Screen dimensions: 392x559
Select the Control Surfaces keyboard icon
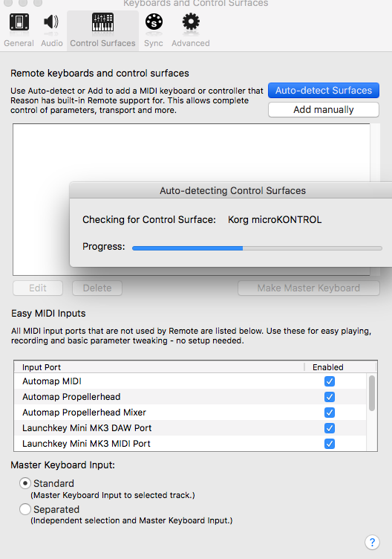click(x=102, y=22)
